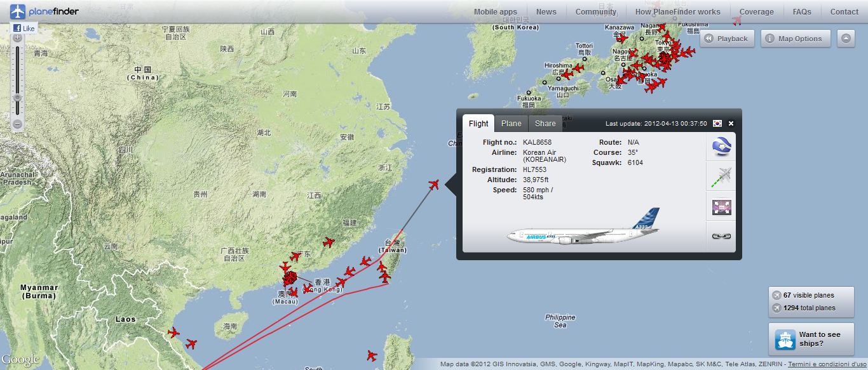Click the PlaneFinder airplane logo icon
The height and width of the screenshot is (370, 868).
[18, 11]
